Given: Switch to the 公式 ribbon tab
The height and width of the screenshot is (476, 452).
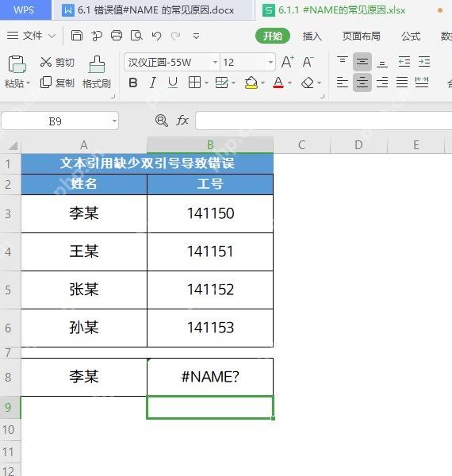Looking at the screenshot, I should pyautogui.click(x=411, y=36).
